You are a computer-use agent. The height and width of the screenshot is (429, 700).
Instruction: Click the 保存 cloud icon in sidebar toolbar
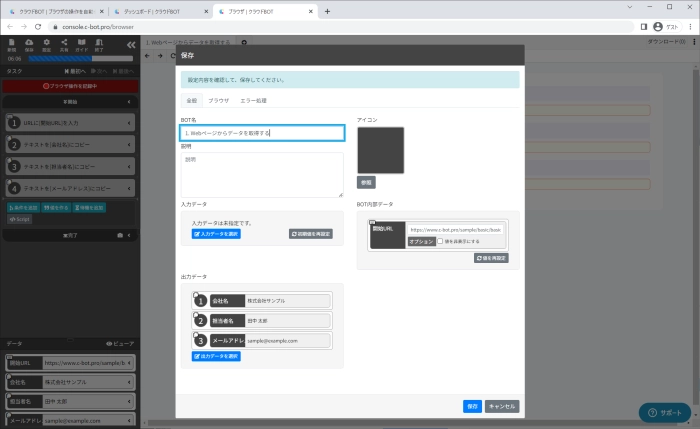29,44
